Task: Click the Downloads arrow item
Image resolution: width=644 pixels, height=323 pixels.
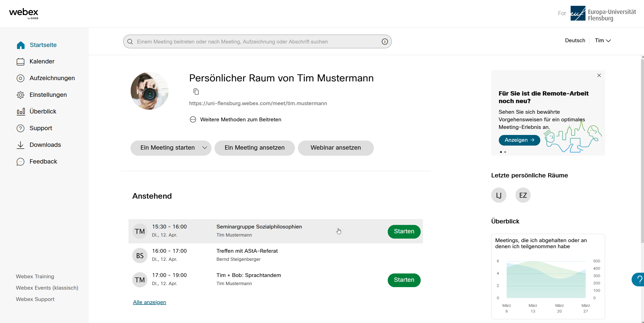Action: coord(45,145)
